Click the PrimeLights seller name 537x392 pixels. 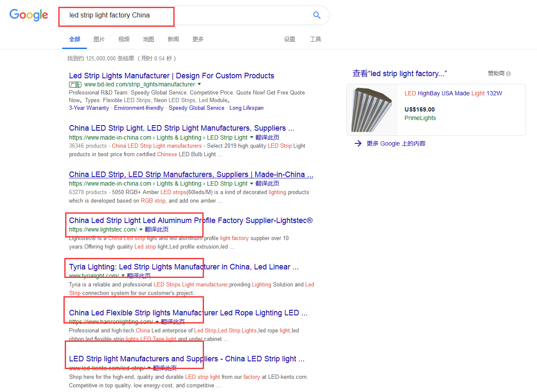pyautogui.click(x=420, y=118)
